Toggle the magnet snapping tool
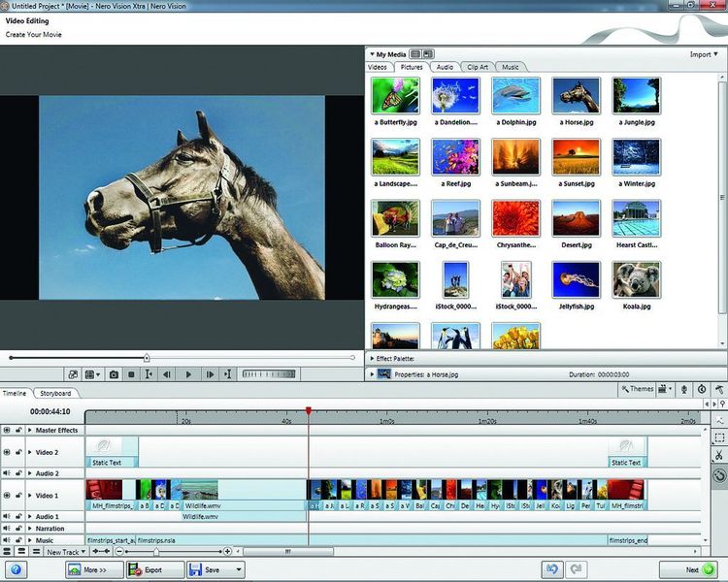The image size is (728, 582). click(718, 475)
